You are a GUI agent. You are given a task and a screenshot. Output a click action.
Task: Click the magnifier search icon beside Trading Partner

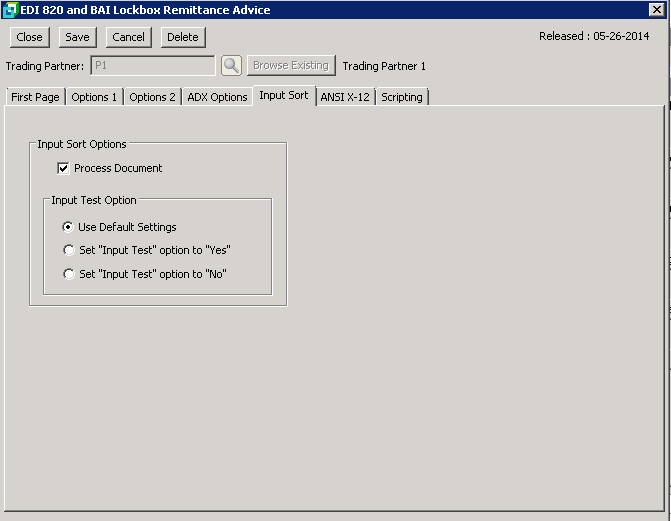[x=231, y=66]
